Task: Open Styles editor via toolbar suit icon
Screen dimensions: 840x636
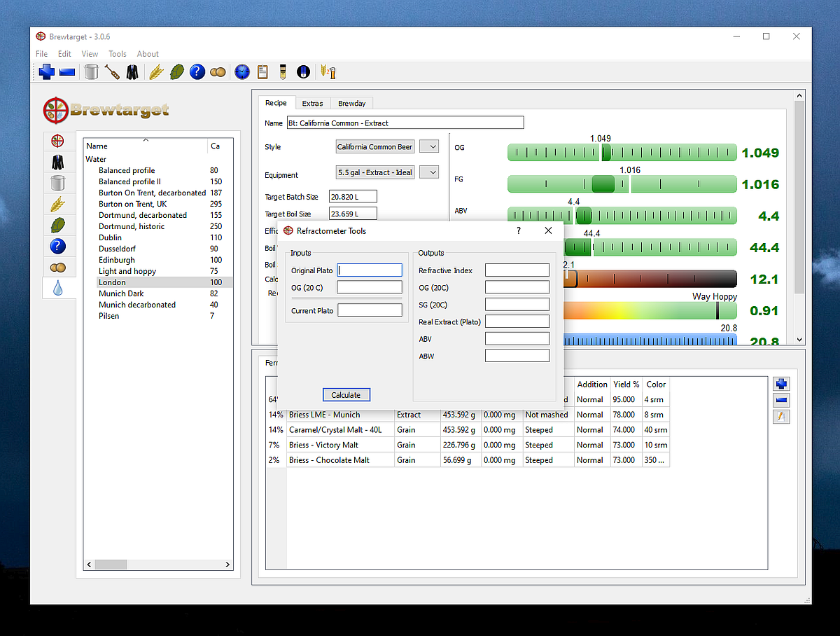Action: (132, 71)
